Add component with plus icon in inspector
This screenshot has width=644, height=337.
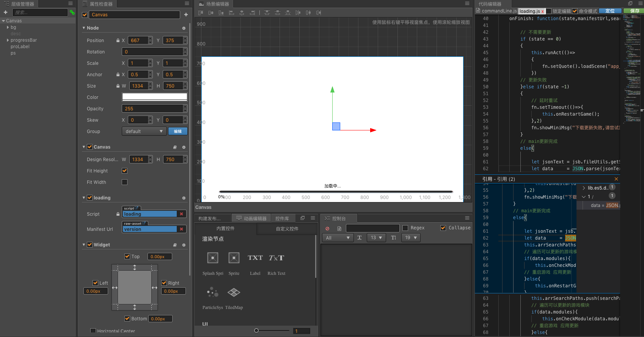186,15
